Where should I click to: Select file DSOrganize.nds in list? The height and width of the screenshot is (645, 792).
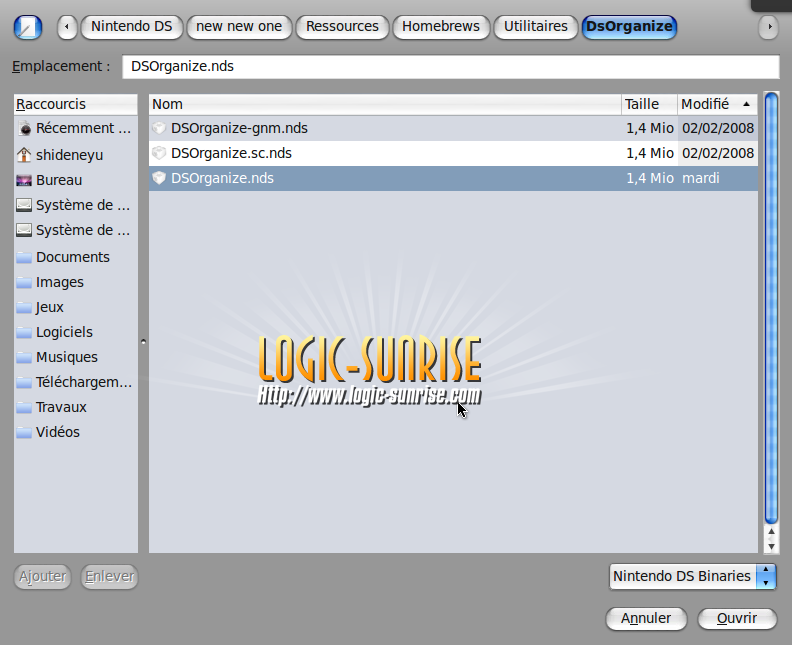click(453, 178)
